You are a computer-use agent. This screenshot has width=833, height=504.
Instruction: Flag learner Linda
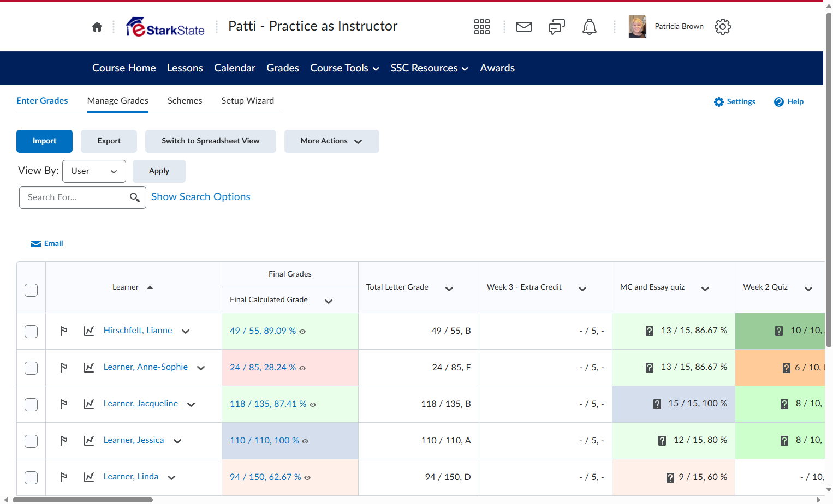pyautogui.click(x=64, y=477)
